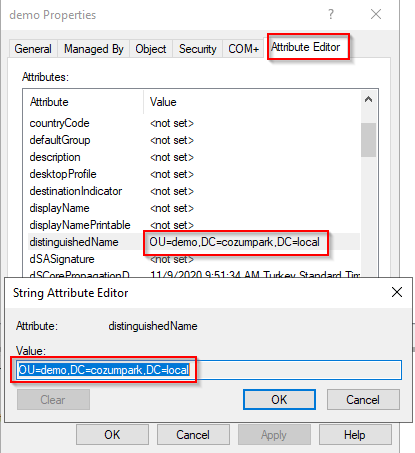415x453 pixels.
Task: Click the help question mark icon
Action: tap(331, 14)
